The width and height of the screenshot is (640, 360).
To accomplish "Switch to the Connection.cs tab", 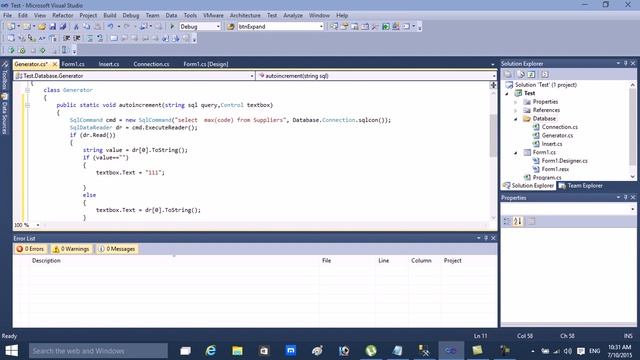I will pyautogui.click(x=151, y=64).
